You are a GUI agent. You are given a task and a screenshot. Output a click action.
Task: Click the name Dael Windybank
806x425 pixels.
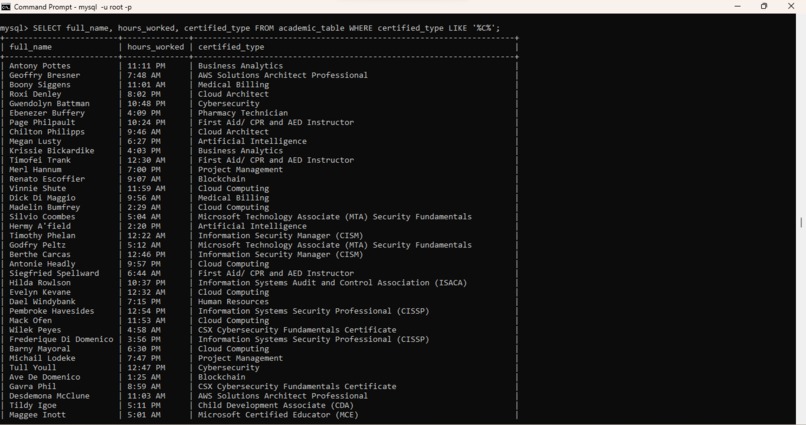(42, 301)
